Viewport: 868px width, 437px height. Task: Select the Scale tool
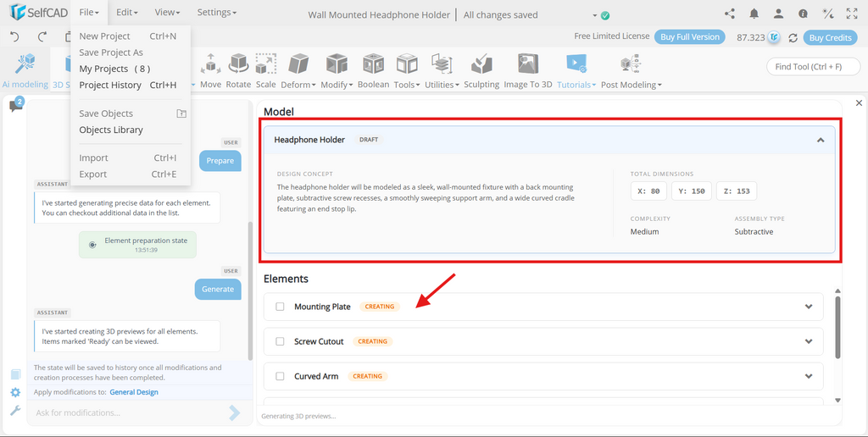pos(265,71)
